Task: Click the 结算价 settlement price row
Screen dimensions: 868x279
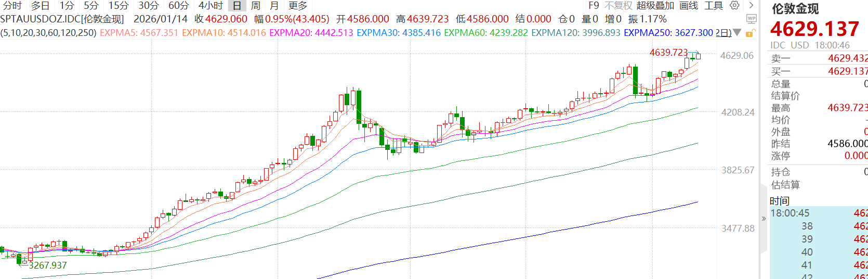Action: click(819, 96)
